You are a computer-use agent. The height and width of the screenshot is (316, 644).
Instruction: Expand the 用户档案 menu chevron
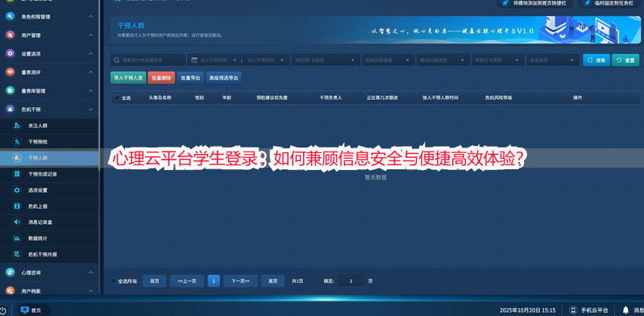91,291
